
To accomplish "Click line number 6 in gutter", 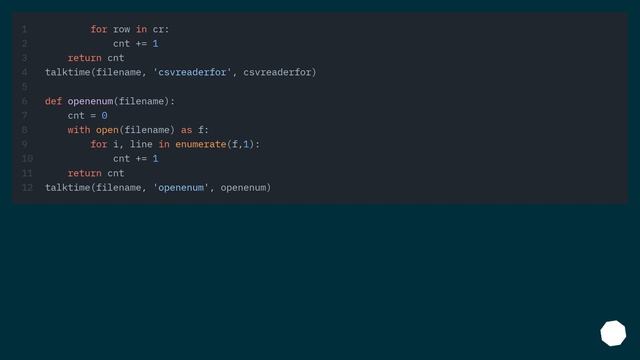I will (x=24, y=101).
